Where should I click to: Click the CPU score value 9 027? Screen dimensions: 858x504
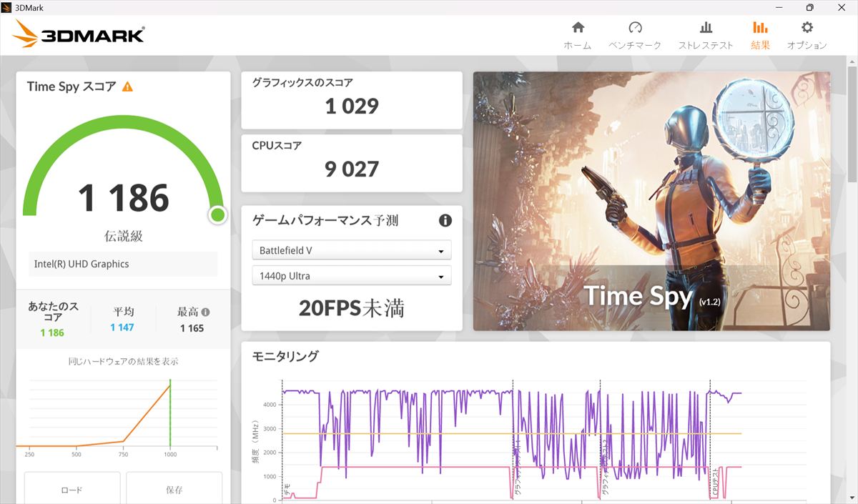352,169
